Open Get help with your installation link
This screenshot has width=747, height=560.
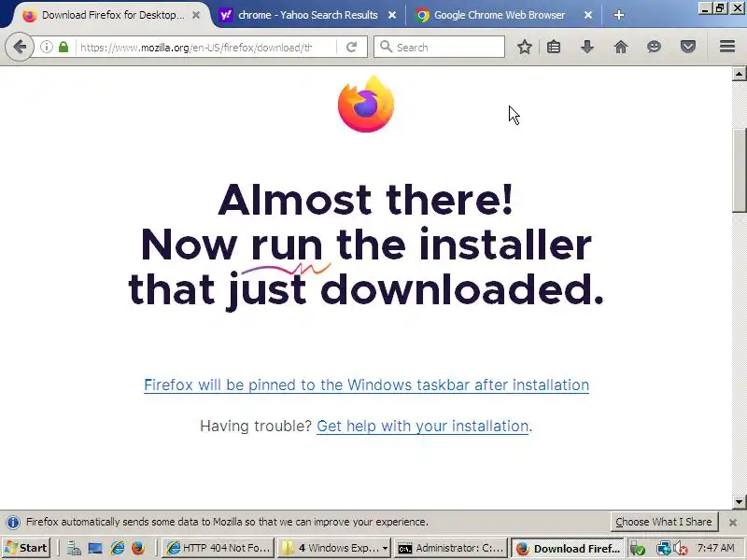pos(423,426)
